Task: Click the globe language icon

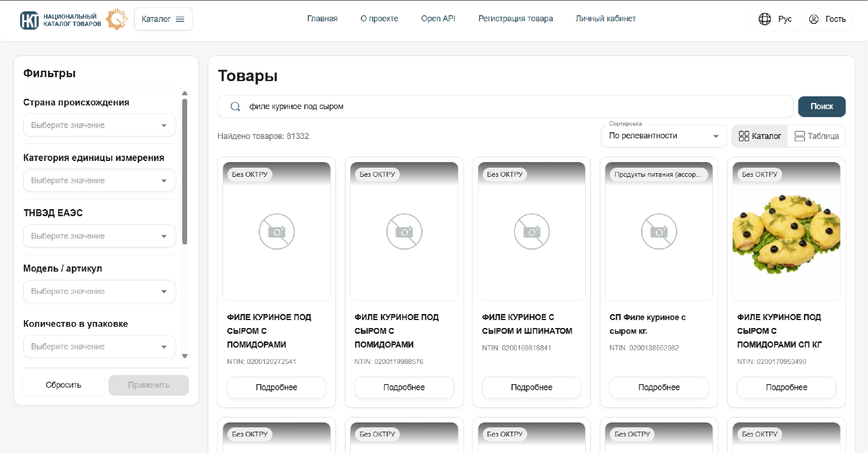Action: pyautogui.click(x=764, y=19)
